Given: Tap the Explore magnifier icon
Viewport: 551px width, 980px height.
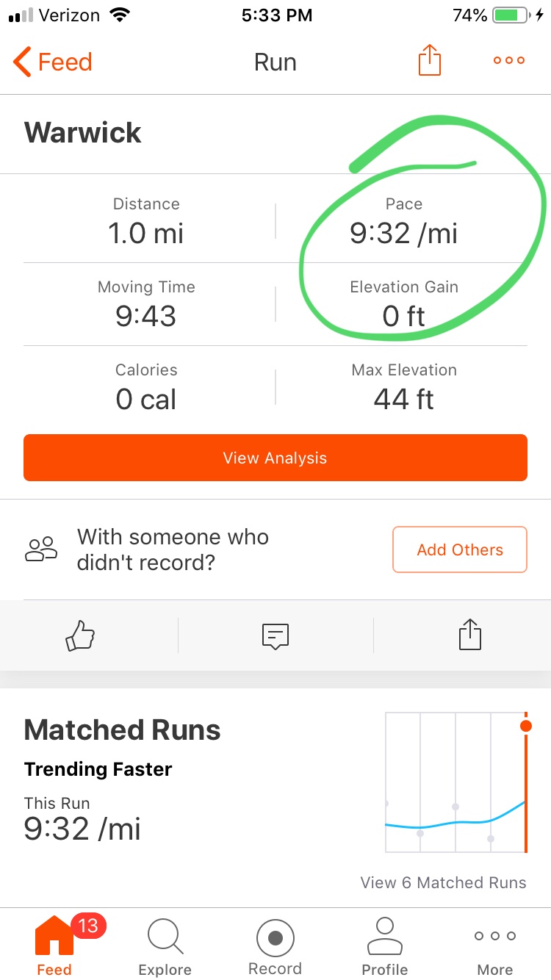Looking at the screenshot, I should click(x=165, y=937).
